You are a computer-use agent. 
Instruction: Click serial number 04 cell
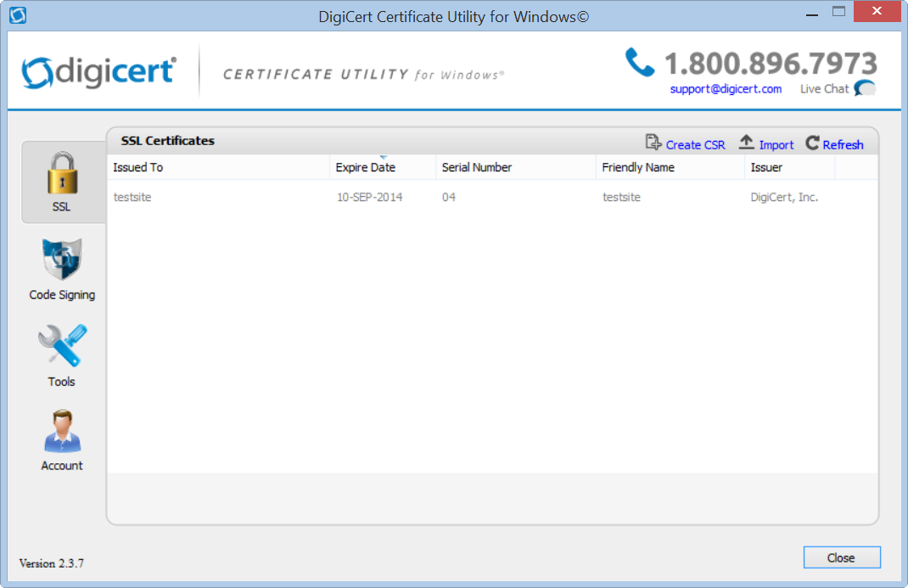[x=449, y=197]
